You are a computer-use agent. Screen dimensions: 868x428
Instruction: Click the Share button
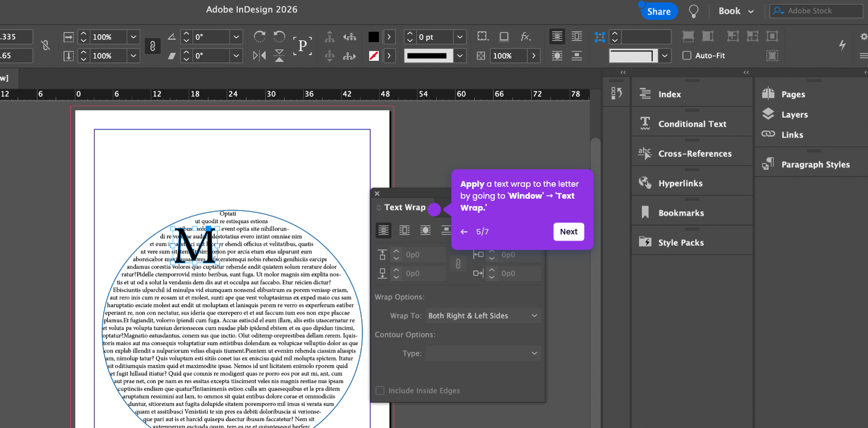point(659,11)
